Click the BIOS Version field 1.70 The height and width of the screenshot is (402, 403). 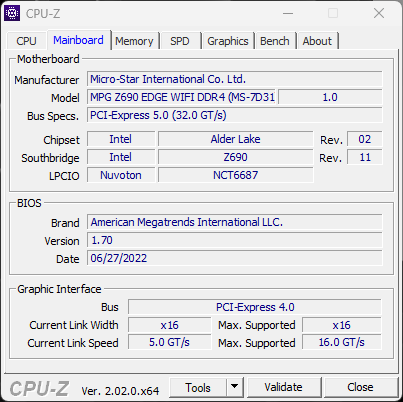(x=235, y=240)
